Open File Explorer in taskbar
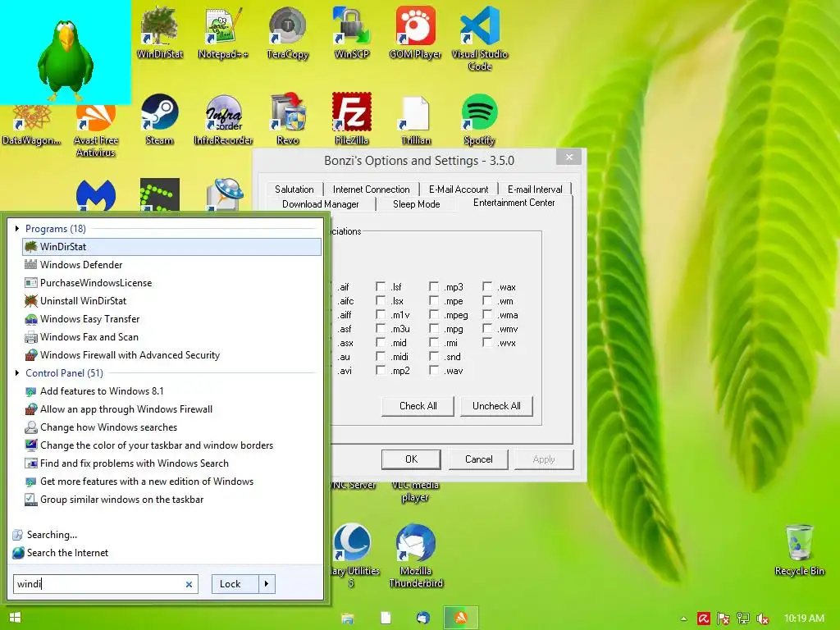The image size is (840, 630). [347, 619]
